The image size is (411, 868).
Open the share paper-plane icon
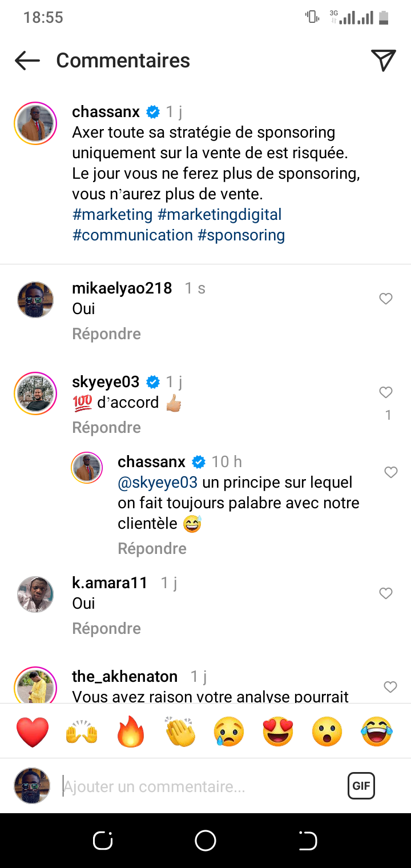[x=383, y=61]
